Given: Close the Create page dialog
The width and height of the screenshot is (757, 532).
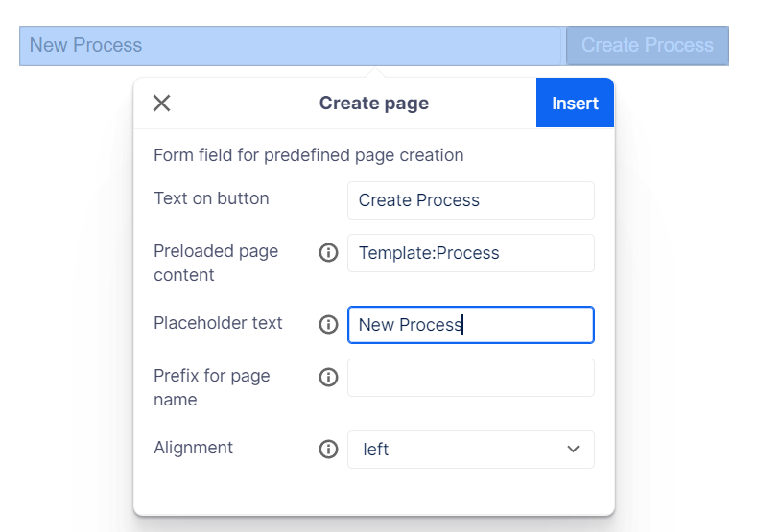Looking at the screenshot, I should pos(161,104).
